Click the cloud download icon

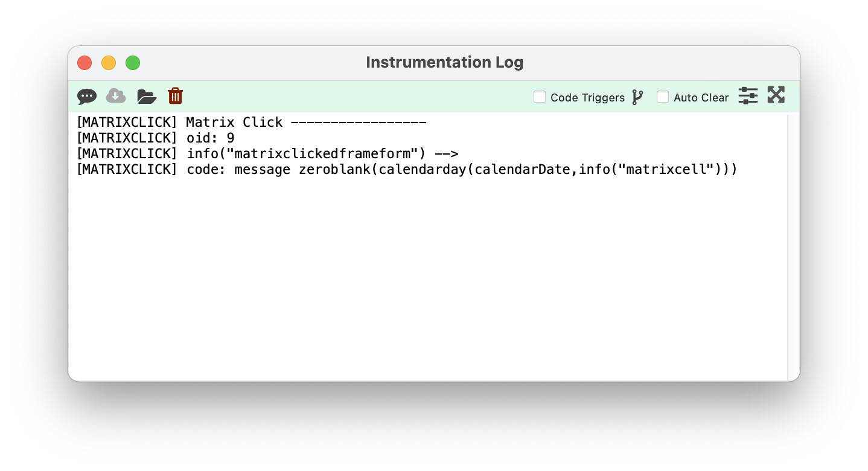coord(116,95)
